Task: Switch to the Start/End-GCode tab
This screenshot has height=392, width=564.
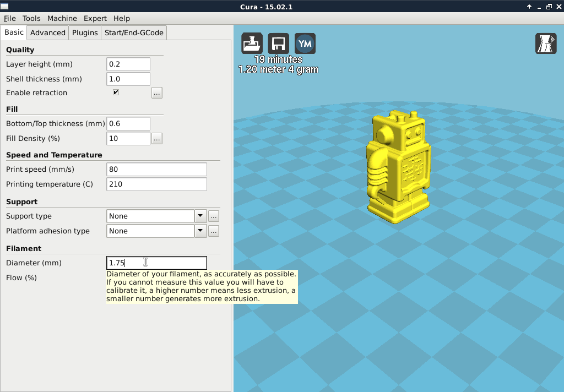Action: [134, 32]
